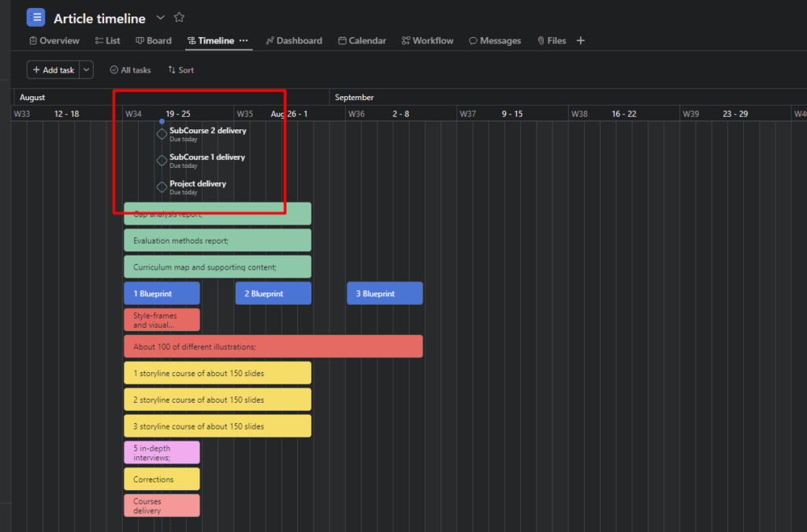Image resolution: width=807 pixels, height=532 pixels.
Task: Open Project delivery milestone label
Action: (x=198, y=184)
